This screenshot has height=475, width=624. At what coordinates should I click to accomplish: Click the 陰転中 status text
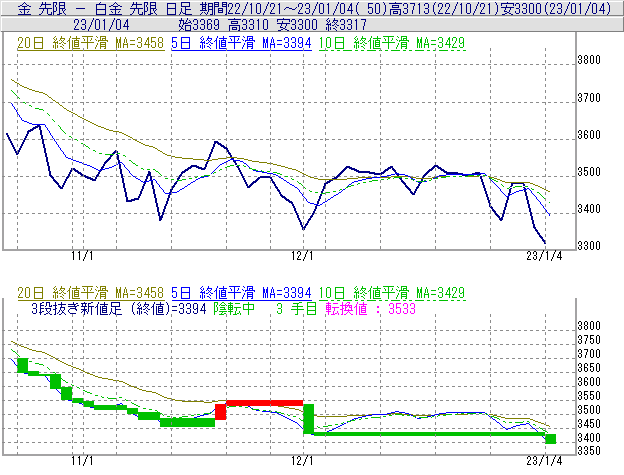[234, 309]
